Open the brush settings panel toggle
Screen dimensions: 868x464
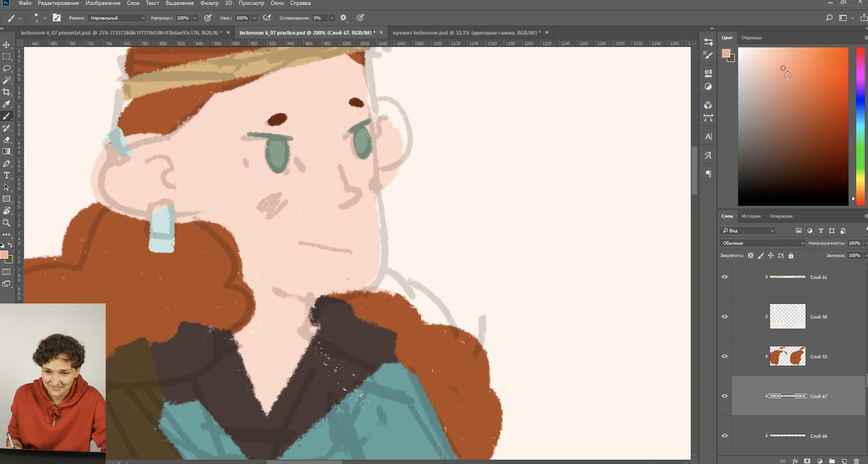(x=57, y=18)
